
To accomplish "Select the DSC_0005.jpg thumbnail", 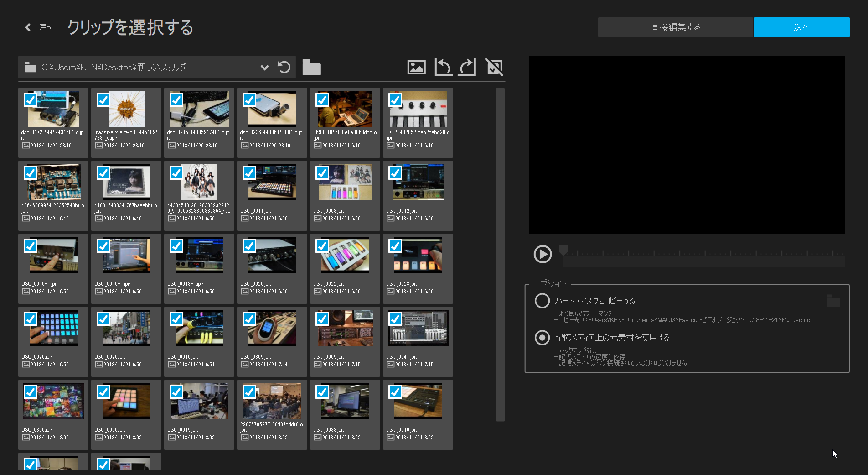I will (126, 401).
